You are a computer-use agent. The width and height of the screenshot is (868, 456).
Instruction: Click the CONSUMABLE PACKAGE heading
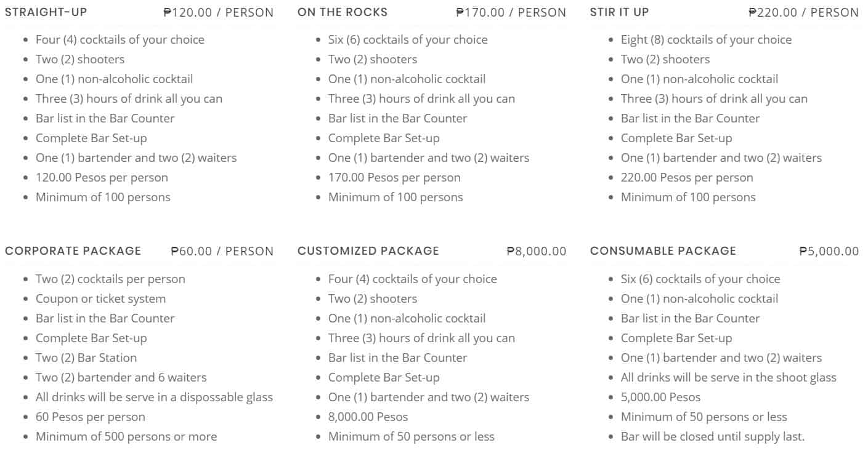(663, 251)
